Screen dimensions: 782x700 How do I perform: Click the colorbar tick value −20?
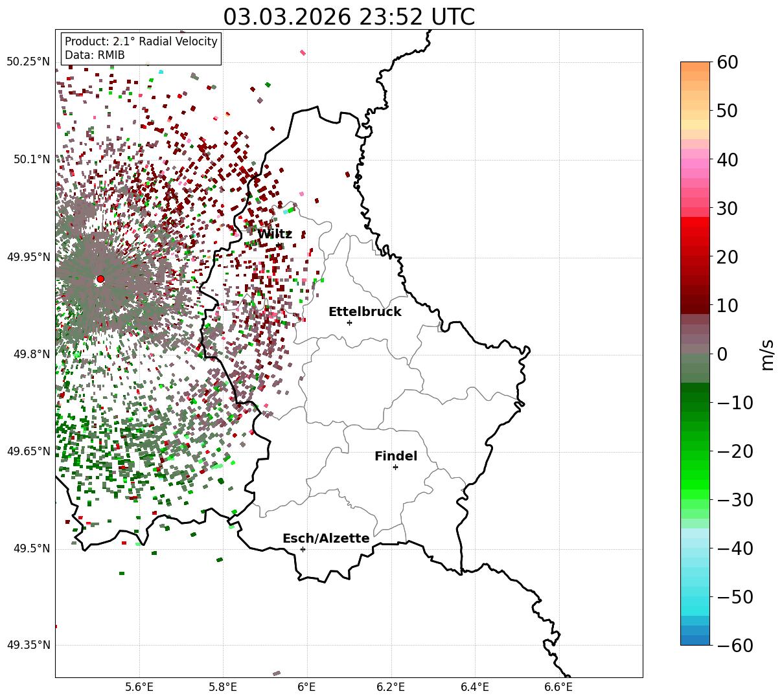[x=735, y=451]
